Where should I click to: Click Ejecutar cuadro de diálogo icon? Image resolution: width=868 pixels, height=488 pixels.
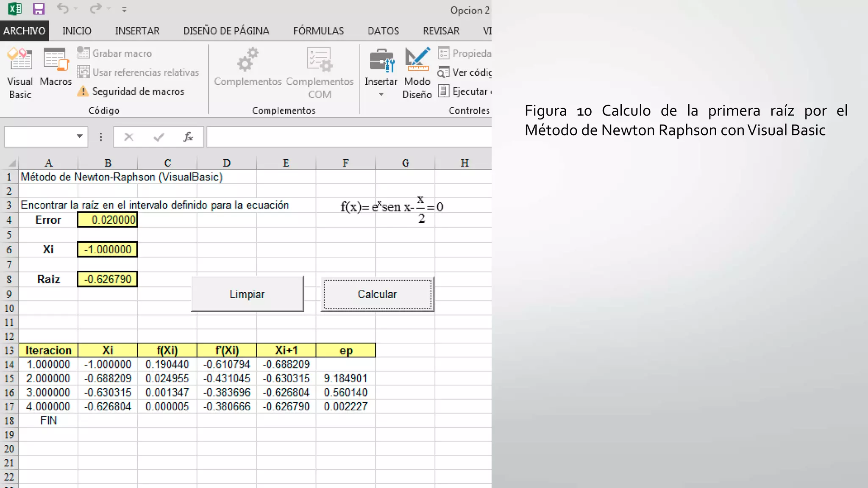click(x=443, y=91)
